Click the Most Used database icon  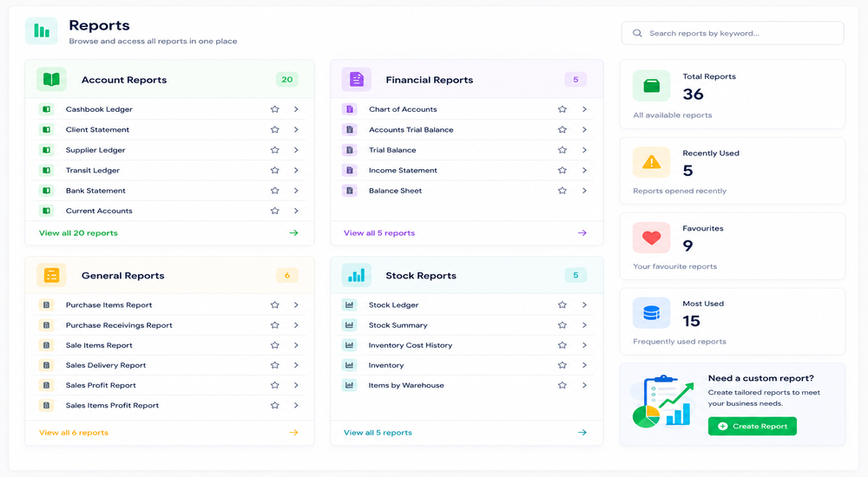coord(652,312)
